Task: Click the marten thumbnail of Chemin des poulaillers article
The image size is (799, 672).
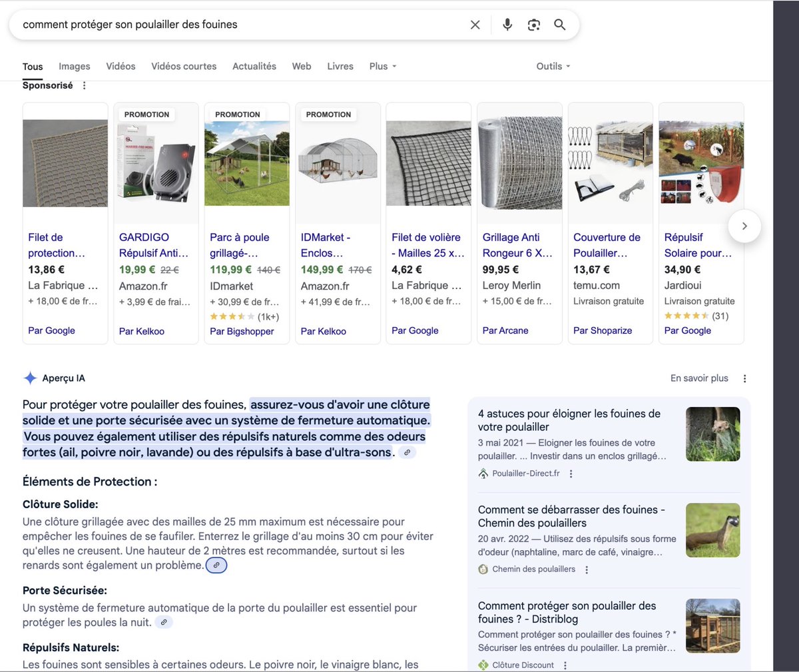Action: [x=713, y=530]
